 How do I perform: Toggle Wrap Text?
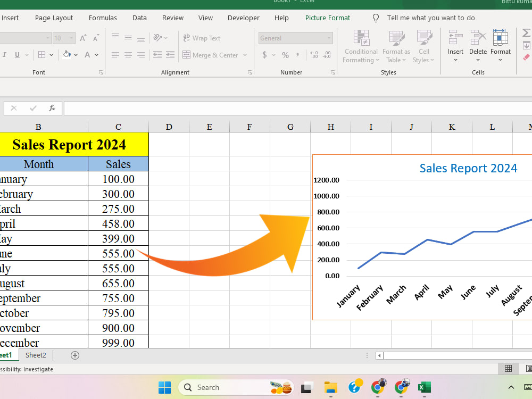pyautogui.click(x=202, y=38)
